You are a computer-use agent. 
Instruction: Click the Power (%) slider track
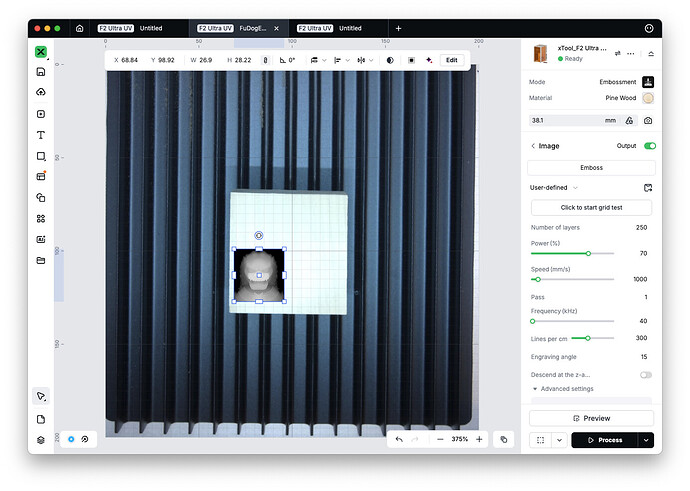point(572,254)
